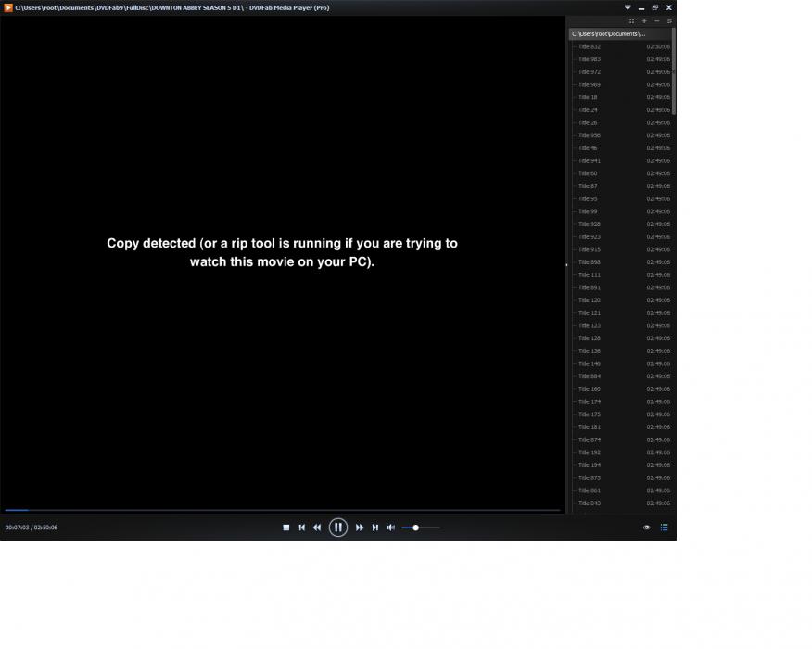Rewind the video

317,528
